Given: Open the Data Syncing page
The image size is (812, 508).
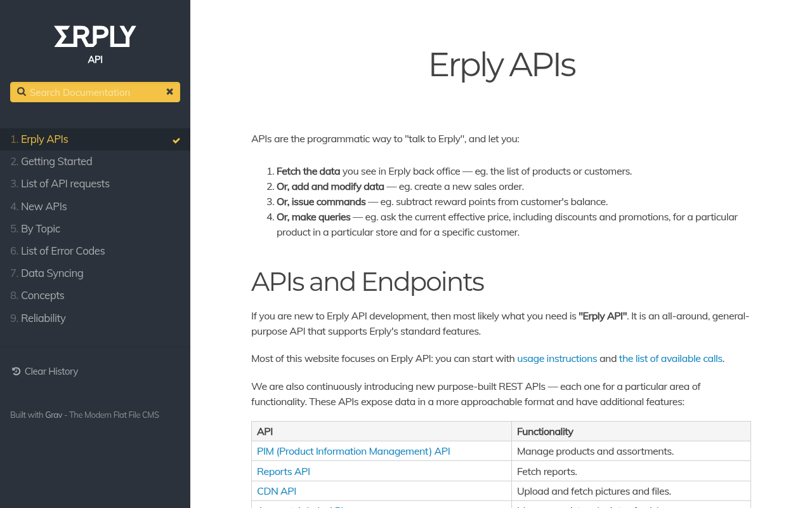Looking at the screenshot, I should (95, 273).
